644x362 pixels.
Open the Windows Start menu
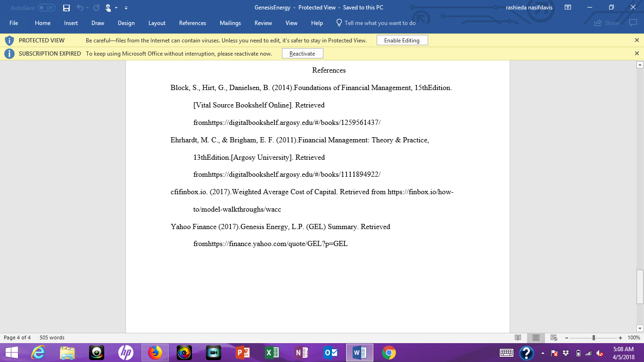(x=11, y=353)
